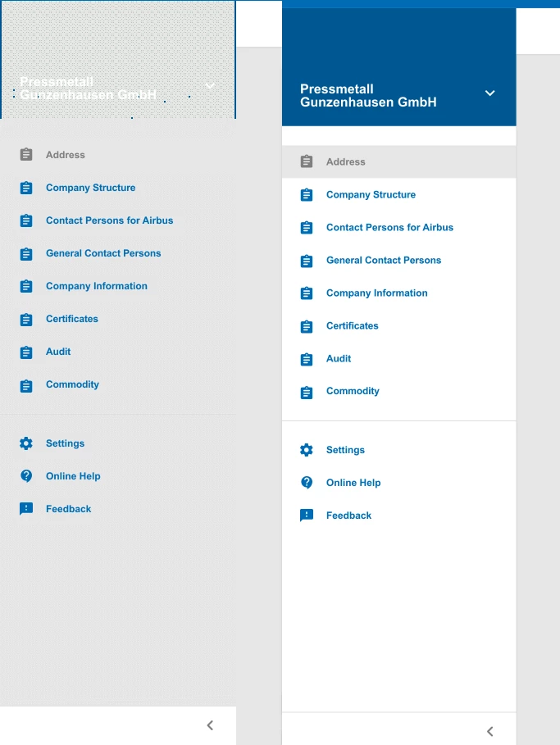This screenshot has height=745, width=560.
Task: Click General Contact Persons icon in right panel
Action: (x=307, y=261)
